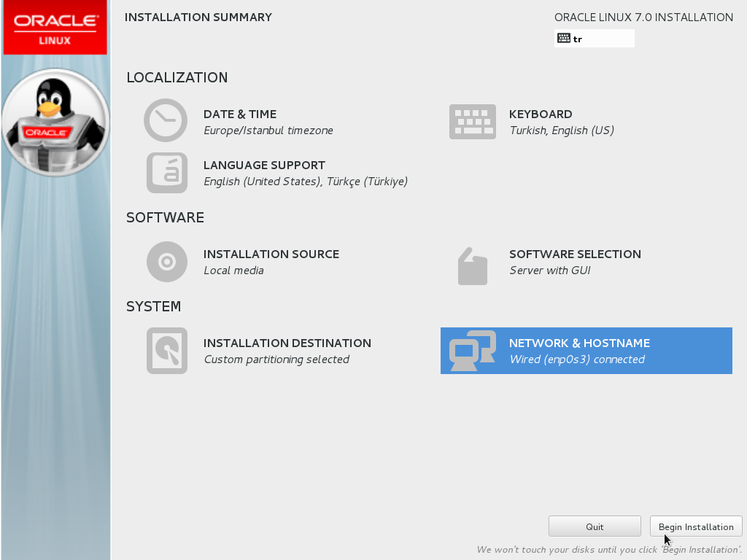Click the Software Selection package icon
Screen dimensions: 747x560
[472, 266]
